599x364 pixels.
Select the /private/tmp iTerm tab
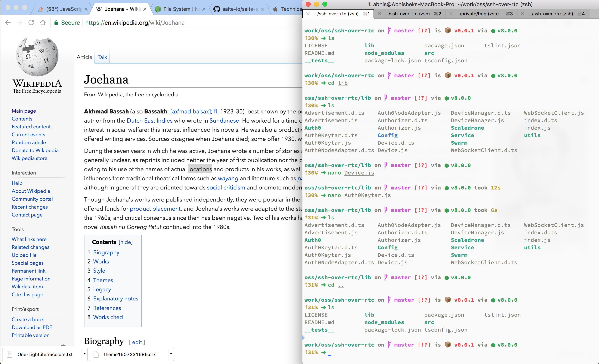pyautogui.click(x=481, y=14)
